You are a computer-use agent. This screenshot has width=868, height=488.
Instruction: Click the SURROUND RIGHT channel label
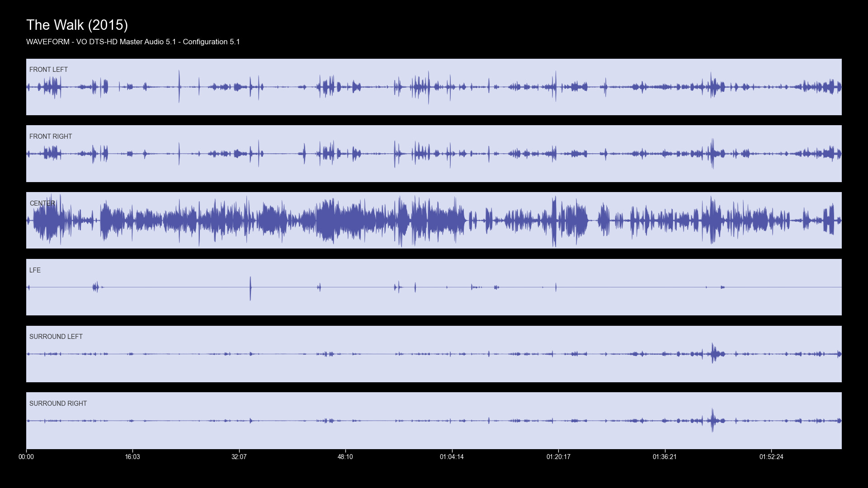coord(58,404)
